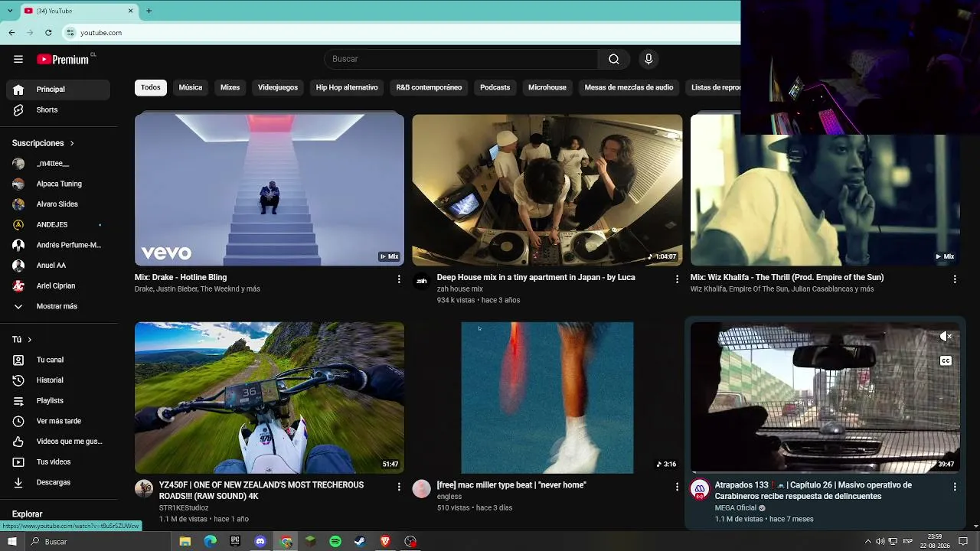
Task: Select the Podcasts filter chip
Action: pos(495,87)
